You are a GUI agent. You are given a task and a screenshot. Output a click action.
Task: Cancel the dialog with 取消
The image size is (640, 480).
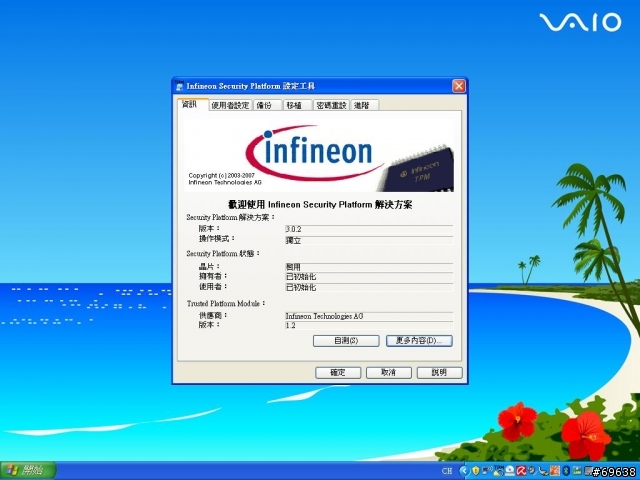(x=389, y=373)
